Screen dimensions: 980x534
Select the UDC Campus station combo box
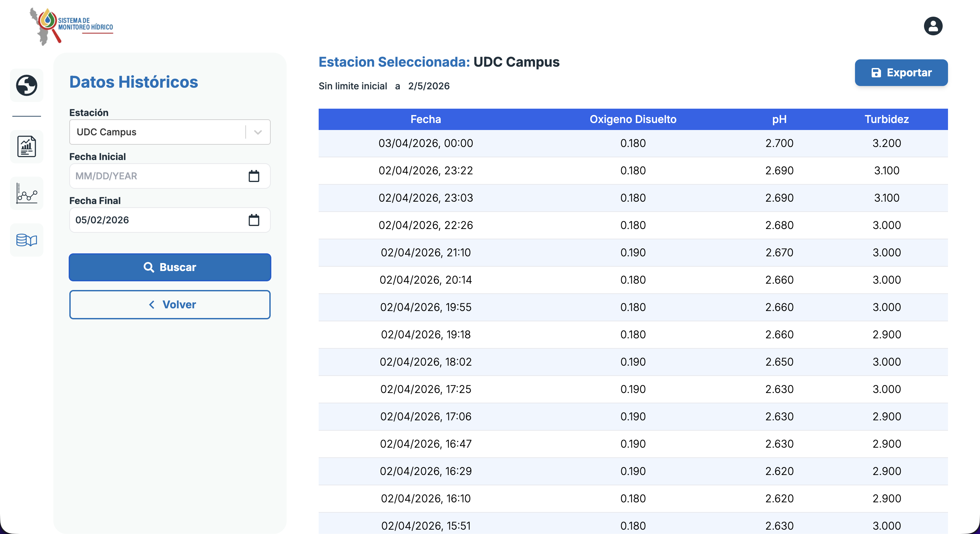click(x=170, y=132)
